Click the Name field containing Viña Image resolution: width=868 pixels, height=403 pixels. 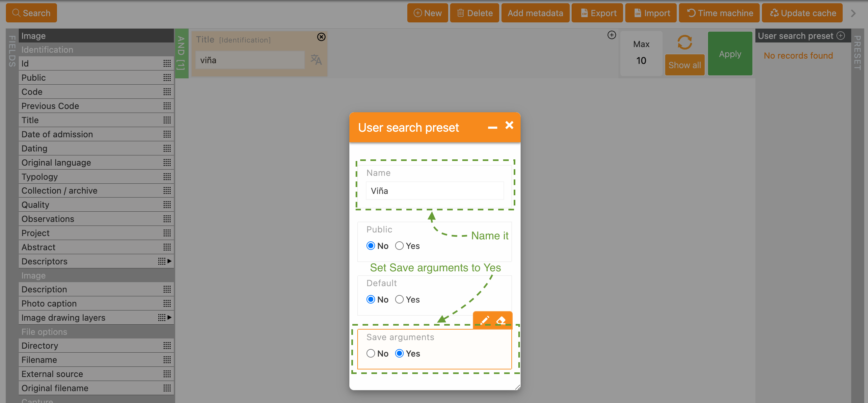click(434, 191)
